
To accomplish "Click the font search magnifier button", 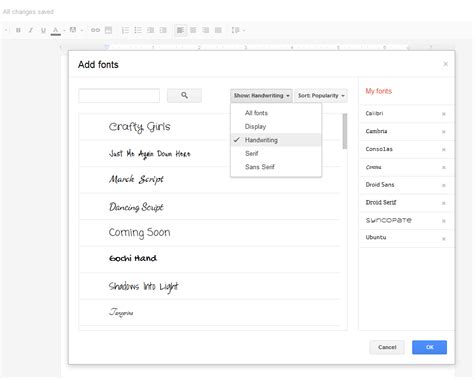I will [x=184, y=95].
